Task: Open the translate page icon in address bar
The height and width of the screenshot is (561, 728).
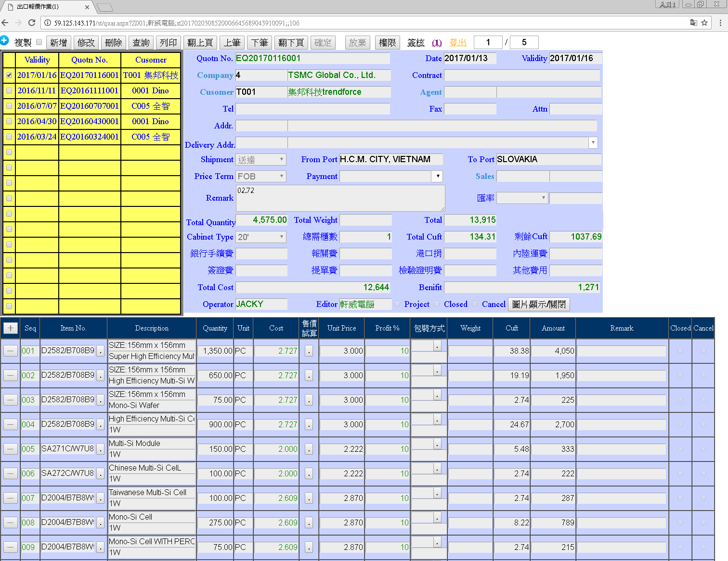Action: click(x=693, y=23)
